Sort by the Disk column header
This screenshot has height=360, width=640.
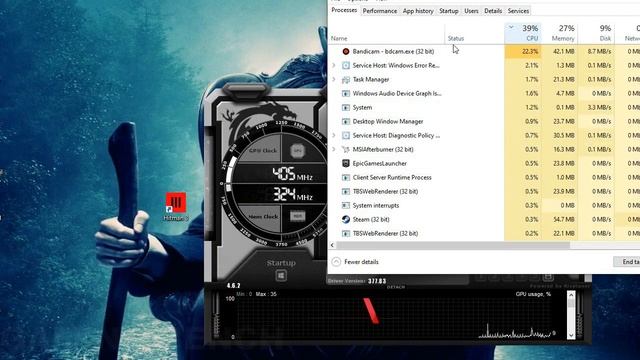click(596, 33)
